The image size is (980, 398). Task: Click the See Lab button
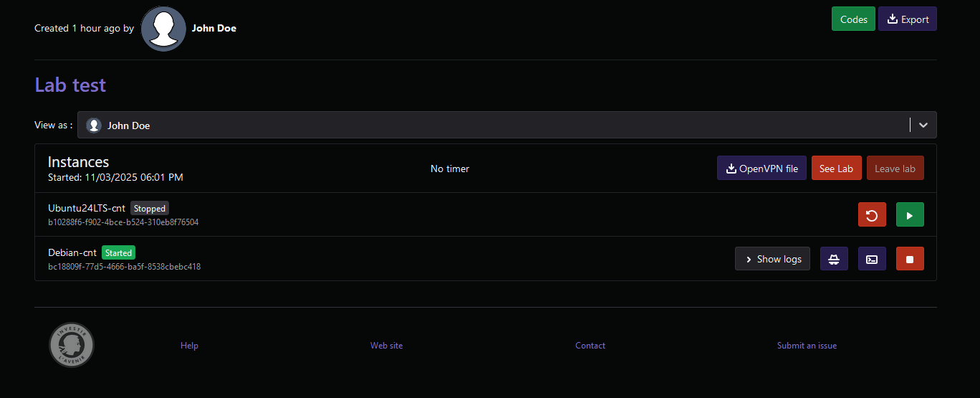click(x=836, y=169)
